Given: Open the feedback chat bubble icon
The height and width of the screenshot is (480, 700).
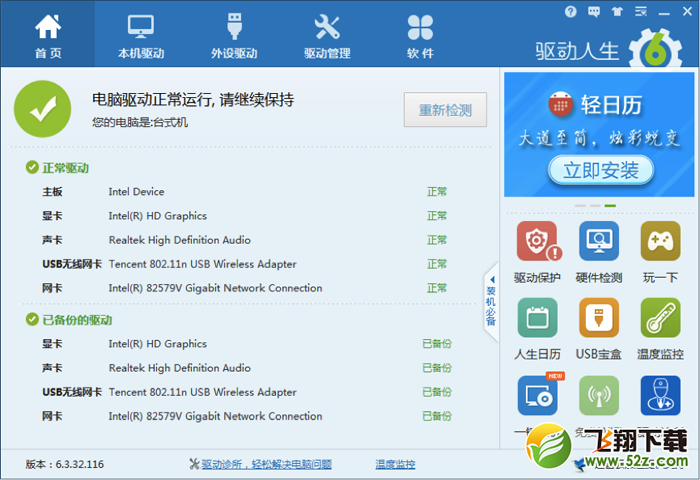Looking at the screenshot, I should coord(594,12).
